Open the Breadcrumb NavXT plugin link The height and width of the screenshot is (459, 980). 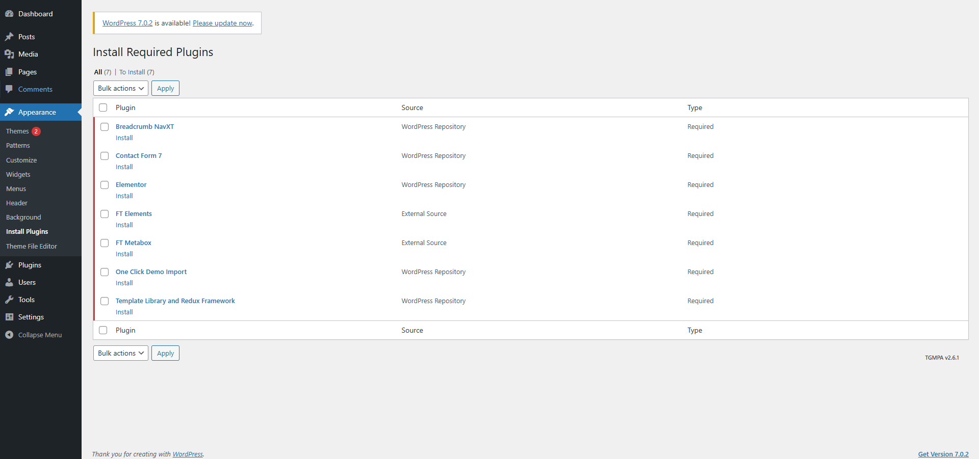145,127
